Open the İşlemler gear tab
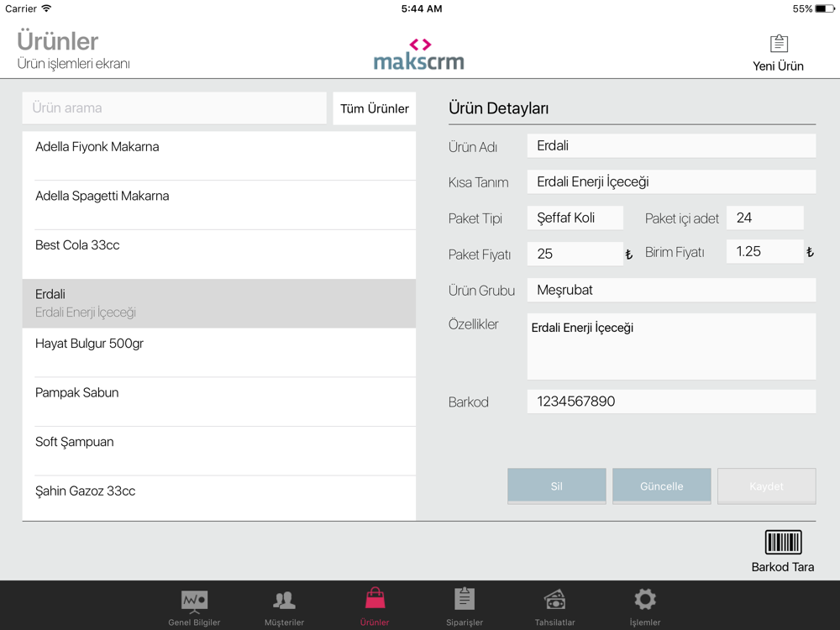 pos(645,607)
